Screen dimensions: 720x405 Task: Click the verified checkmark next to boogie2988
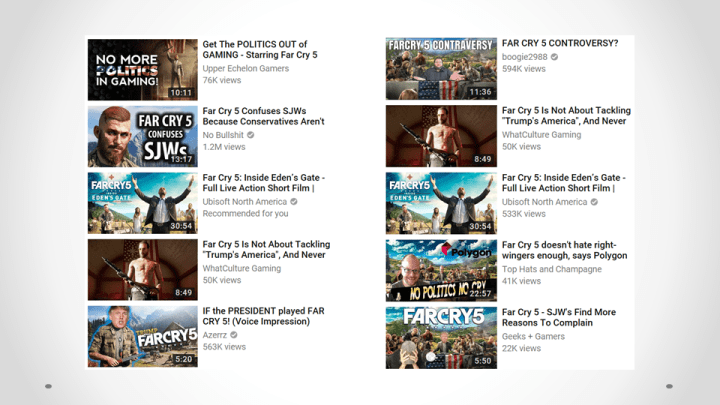coord(554,57)
